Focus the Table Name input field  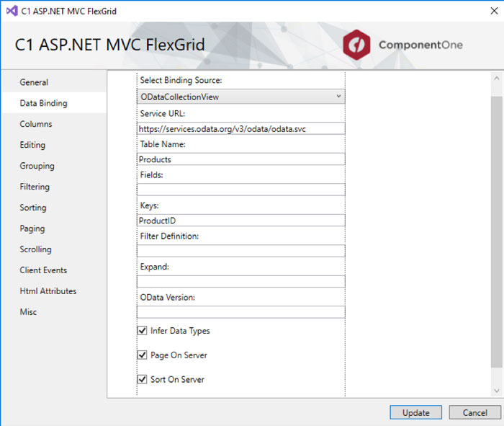point(241,159)
